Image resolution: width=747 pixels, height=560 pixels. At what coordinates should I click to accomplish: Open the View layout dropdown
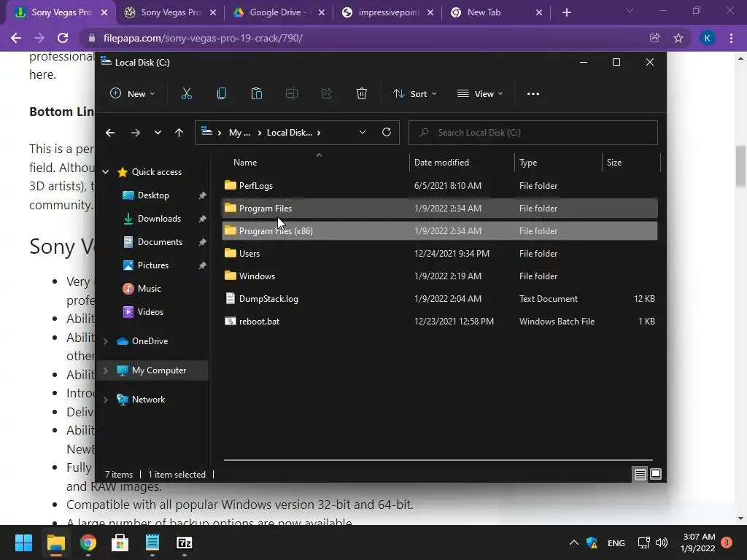click(480, 94)
